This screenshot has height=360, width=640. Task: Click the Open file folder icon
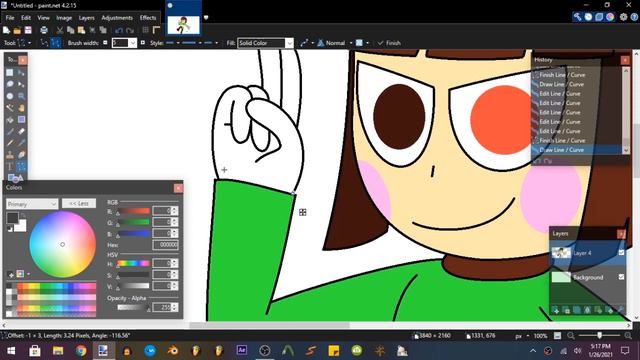(17, 30)
